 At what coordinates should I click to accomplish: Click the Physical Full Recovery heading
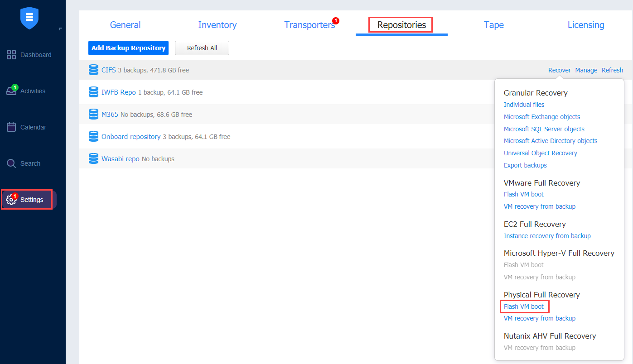542,295
